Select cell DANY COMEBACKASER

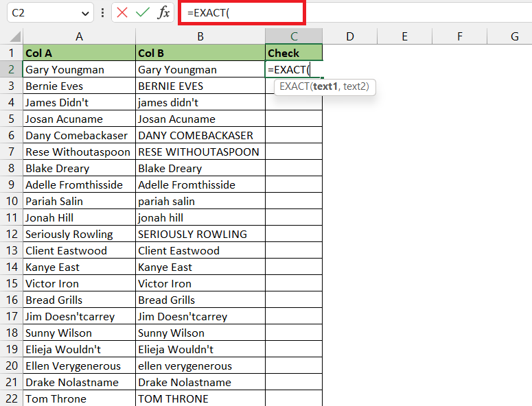200,135
